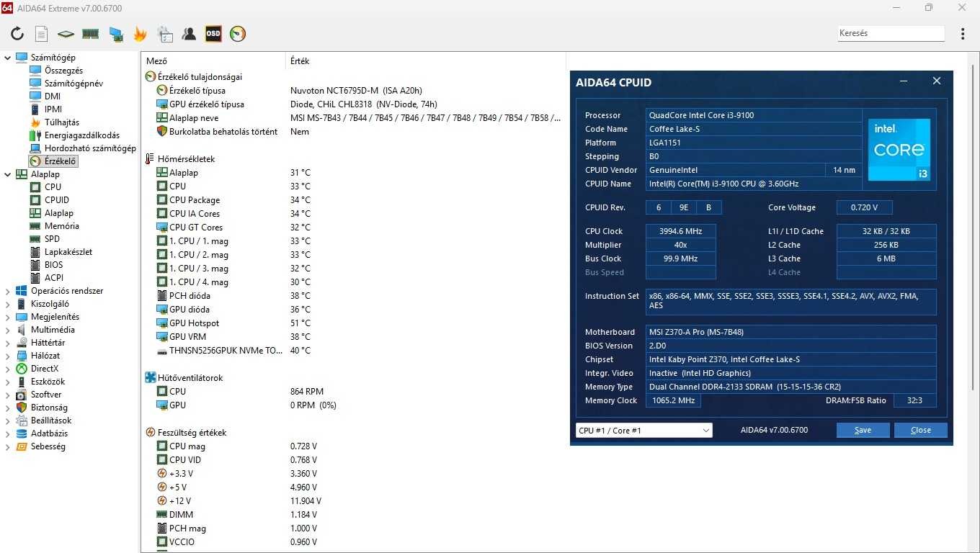Select Számítógépnév in the tree
This screenshot has width=980, height=553.
click(73, 84)
